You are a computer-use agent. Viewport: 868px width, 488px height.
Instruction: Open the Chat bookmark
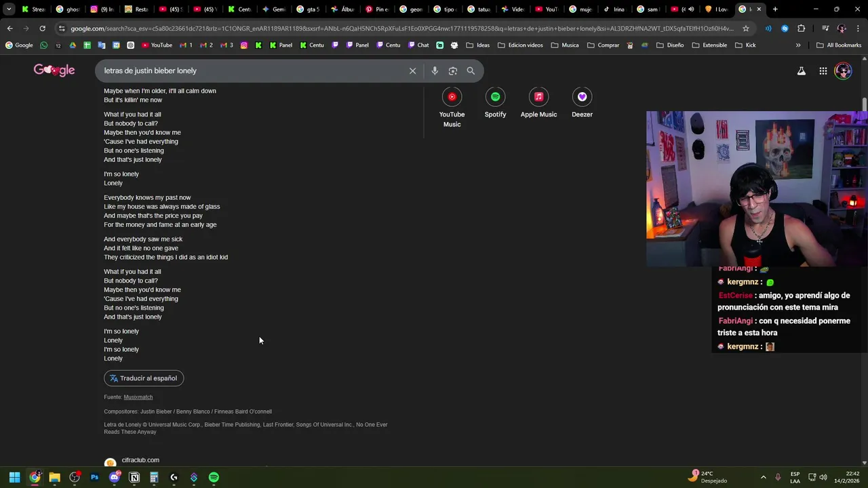coord(418,45)
